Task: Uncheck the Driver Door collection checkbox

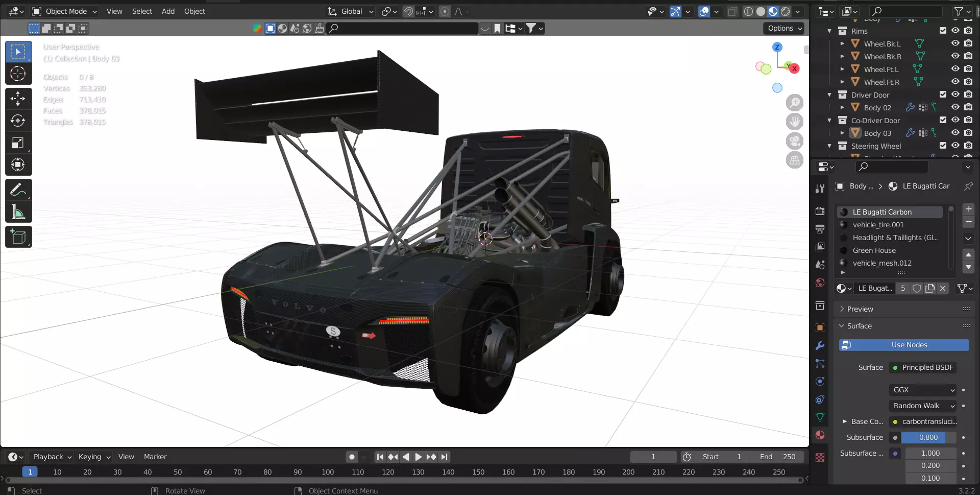Action: pos(943,95)
